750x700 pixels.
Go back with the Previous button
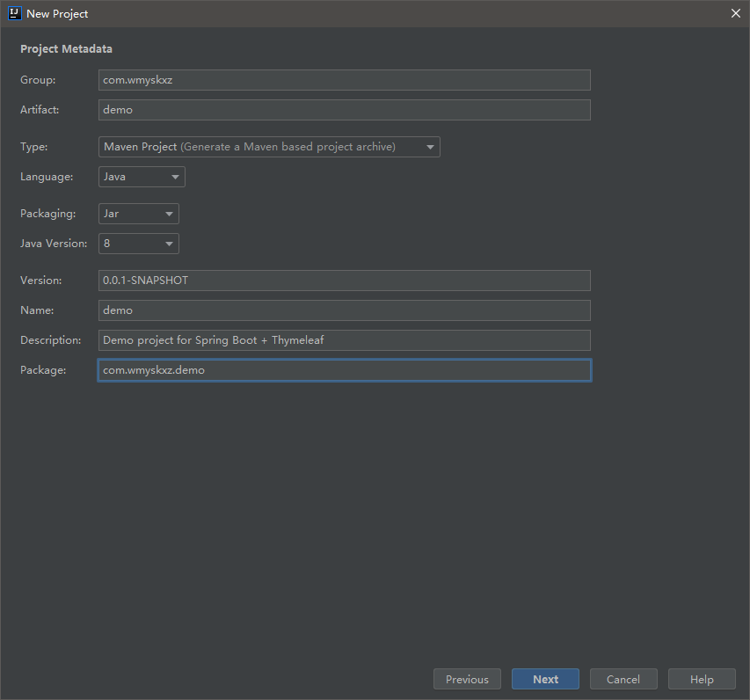[x=467, y=679]
